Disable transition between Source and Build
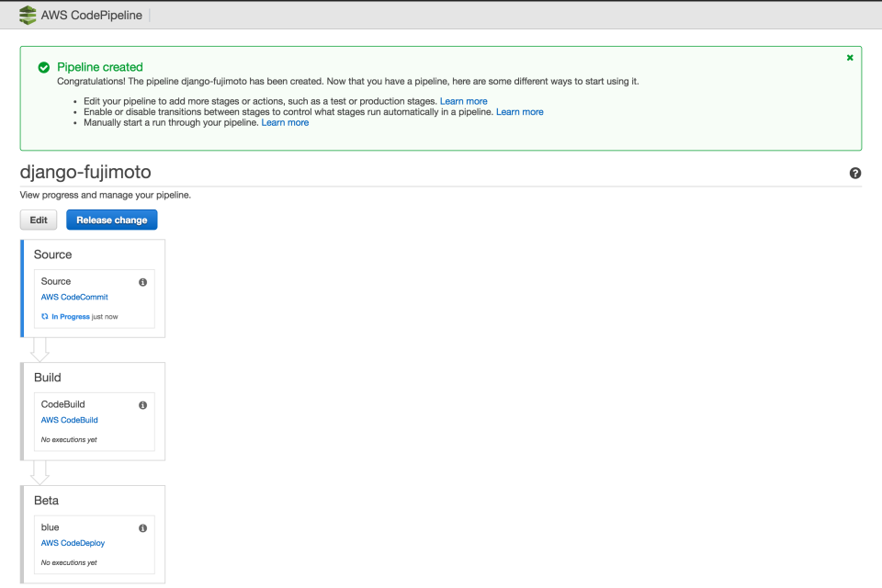Screen dimensions: 882x588 tap(39, 347)
